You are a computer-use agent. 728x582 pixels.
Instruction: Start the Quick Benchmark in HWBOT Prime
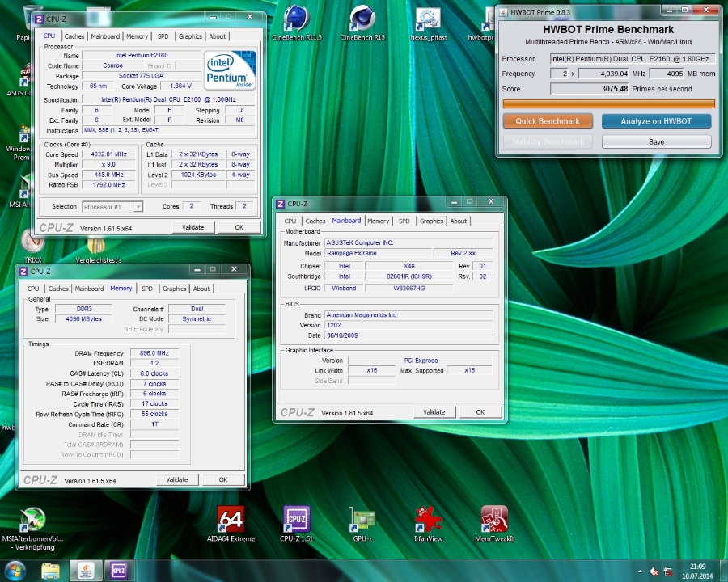pyautogui.click(x=548, y=121)
